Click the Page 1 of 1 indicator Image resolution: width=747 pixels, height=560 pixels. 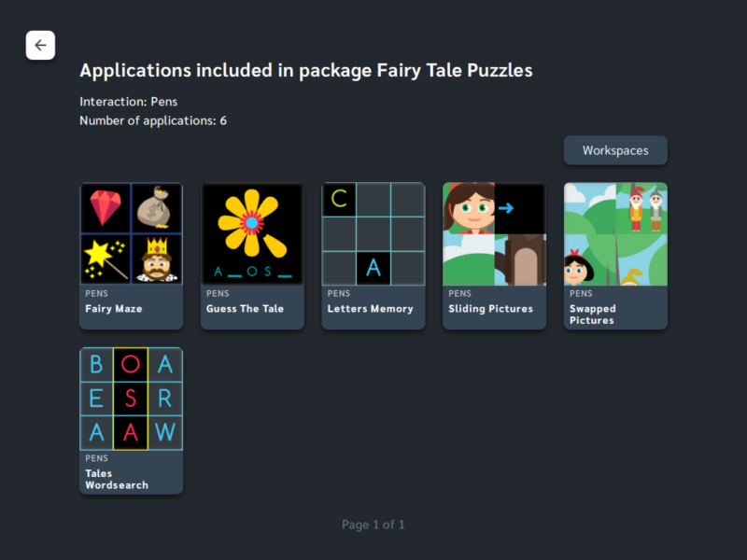[373, 525]
